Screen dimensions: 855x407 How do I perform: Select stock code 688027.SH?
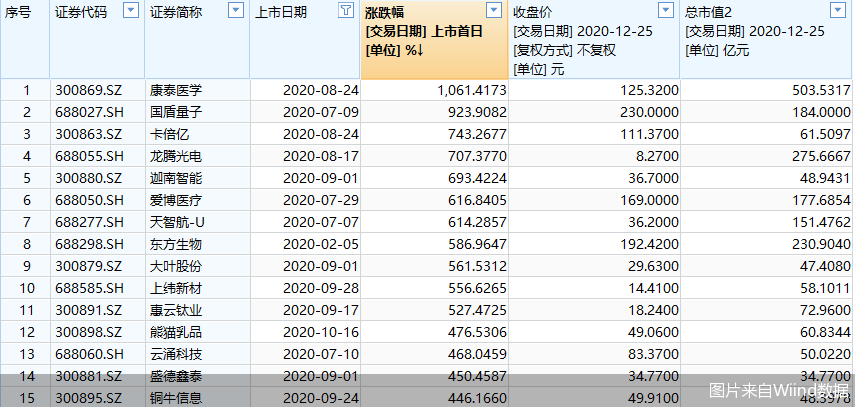pos(89,112)
